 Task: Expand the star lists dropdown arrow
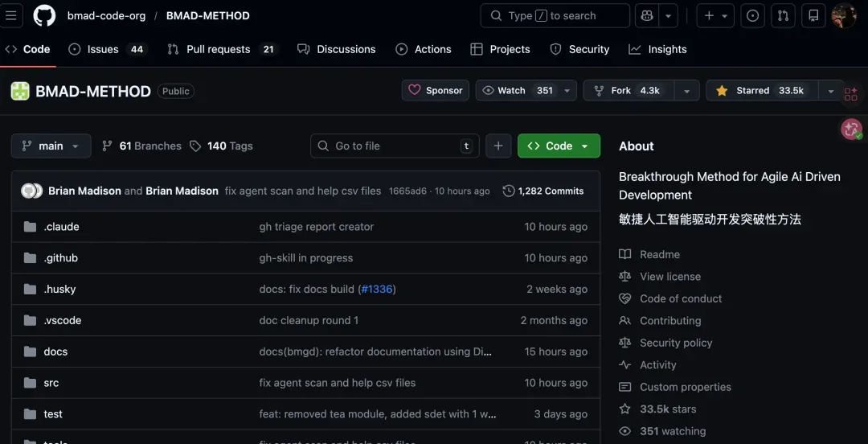click(830, 90)
